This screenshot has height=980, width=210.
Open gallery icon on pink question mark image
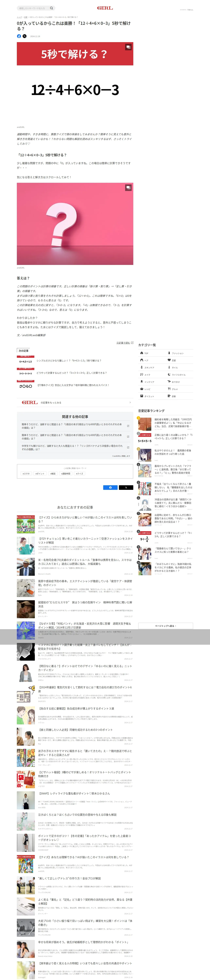pyautogui.click(x=128, y=188)
